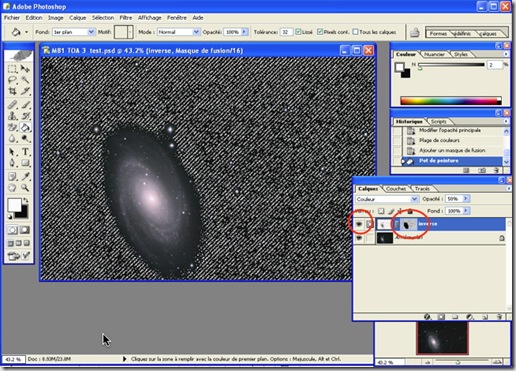Select the Healing Brush tool
The width and height of the screenshot is (516, 371).
12,105
